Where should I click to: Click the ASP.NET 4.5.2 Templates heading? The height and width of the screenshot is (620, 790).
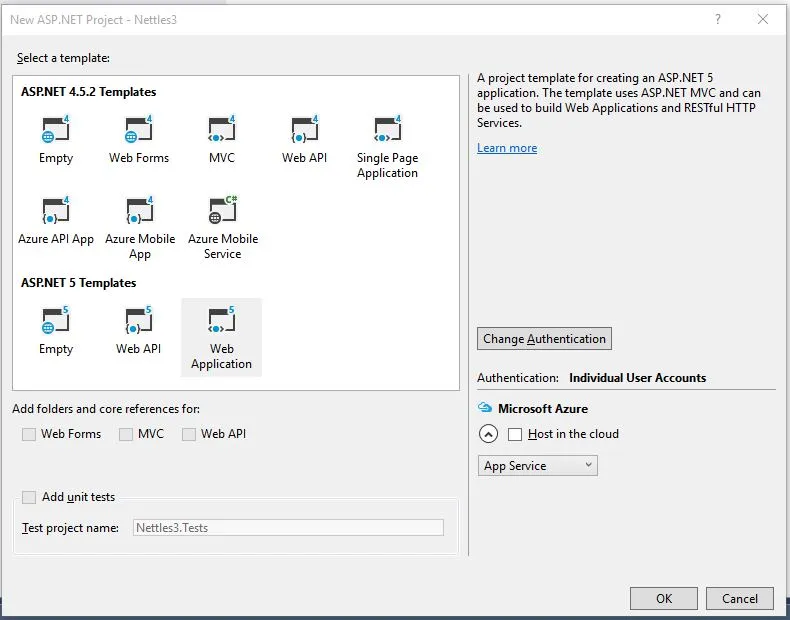point(89,92)
